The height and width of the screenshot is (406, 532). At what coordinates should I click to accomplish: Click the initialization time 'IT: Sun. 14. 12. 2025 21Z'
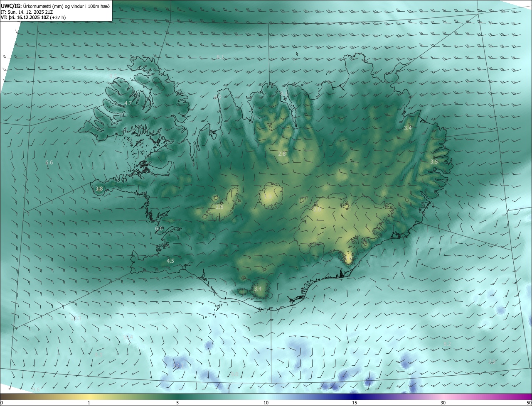(27, 12)
